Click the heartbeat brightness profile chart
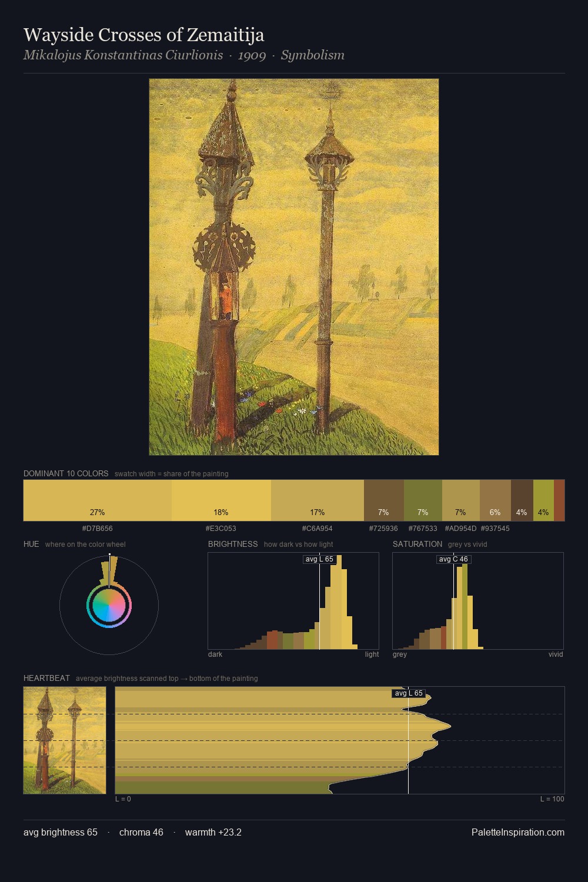This screenshot has height=882, width=588. (x=340, y=740)
